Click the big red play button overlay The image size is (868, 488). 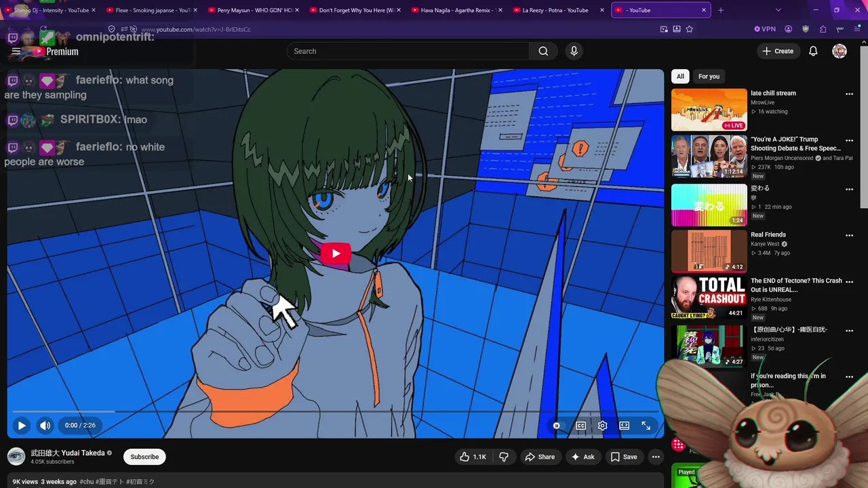336,253
